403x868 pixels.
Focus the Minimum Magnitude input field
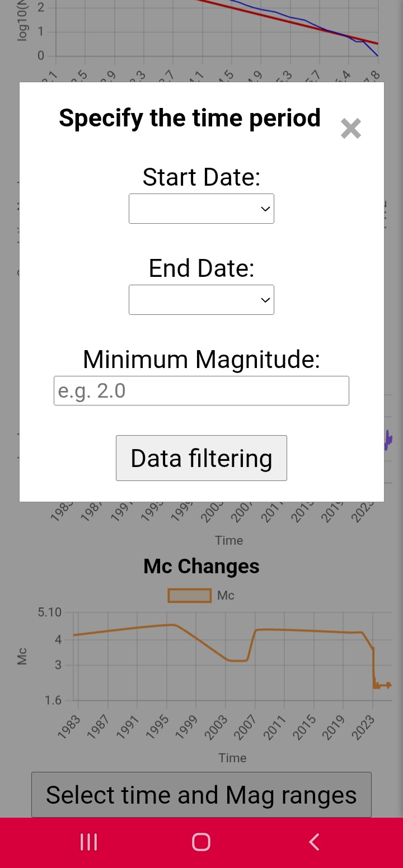point(201,390)
